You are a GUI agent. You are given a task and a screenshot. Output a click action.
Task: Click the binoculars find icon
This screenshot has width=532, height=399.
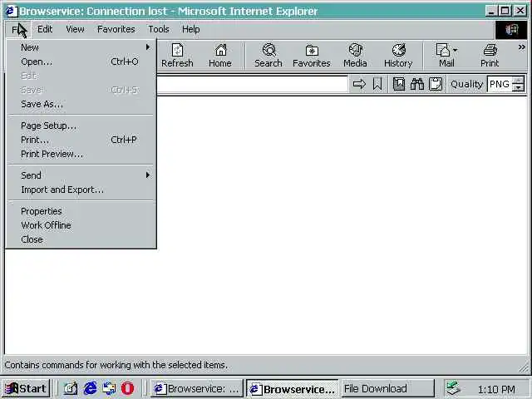pos(417,84)
